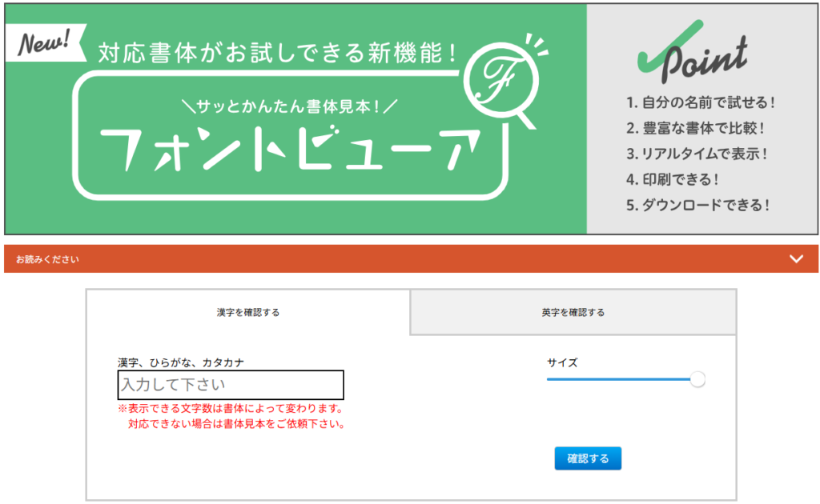Viewport: 820px width, 504px height.
Task: Click the サイズ label above the slider
Action: [x=562, y=362]
